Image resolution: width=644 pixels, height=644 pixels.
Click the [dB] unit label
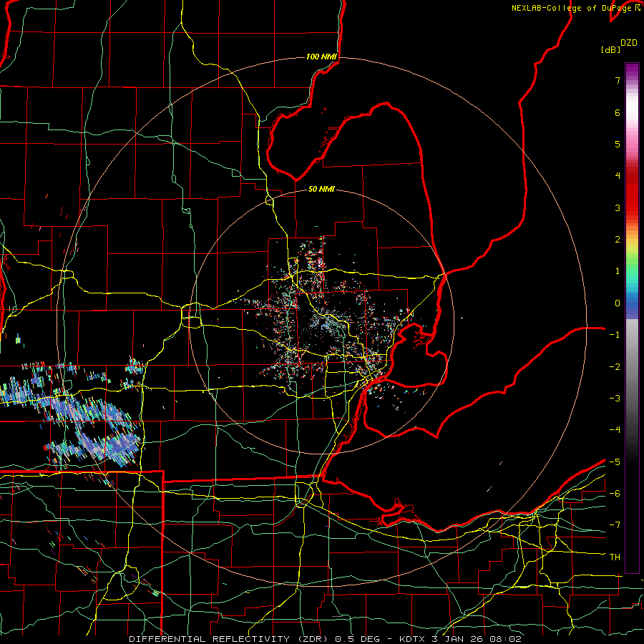pyautogui.click(x=611, y=50)
